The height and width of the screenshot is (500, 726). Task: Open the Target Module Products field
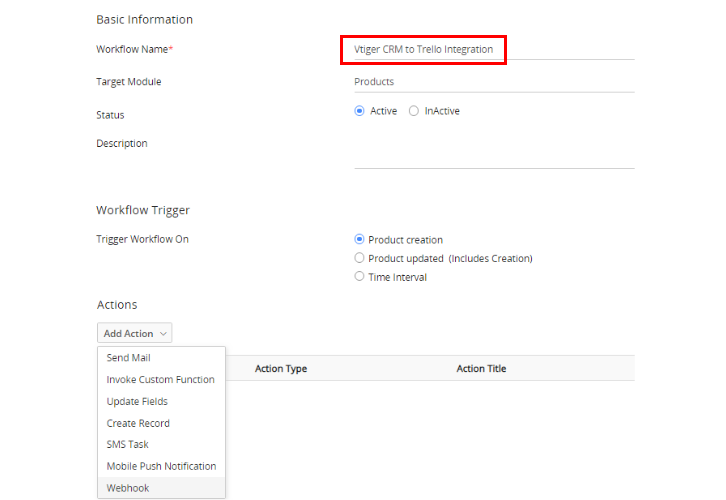pyautogui.click(x=494, y=82)
